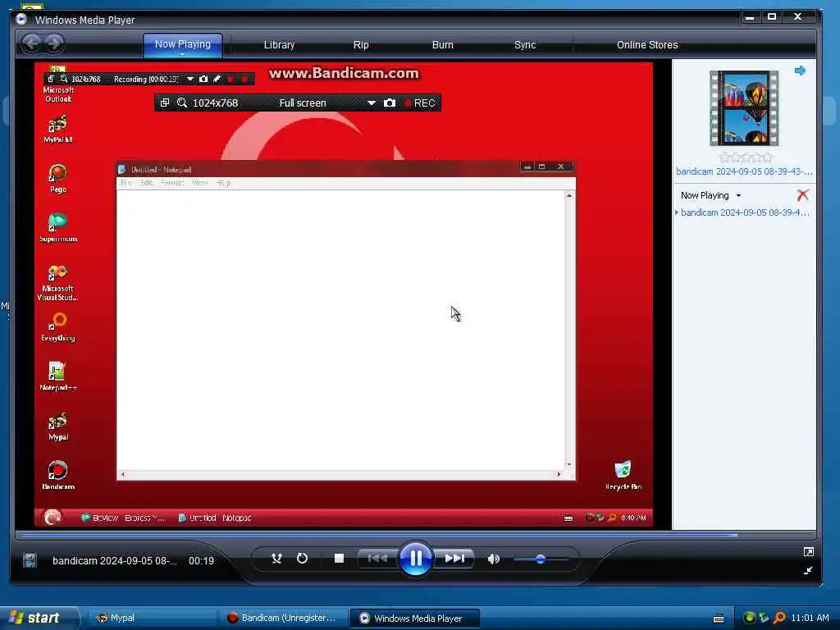840x630 pixels.
Task: Expand the Now Playing tab dropdown arrow
Action: (182, 54)
